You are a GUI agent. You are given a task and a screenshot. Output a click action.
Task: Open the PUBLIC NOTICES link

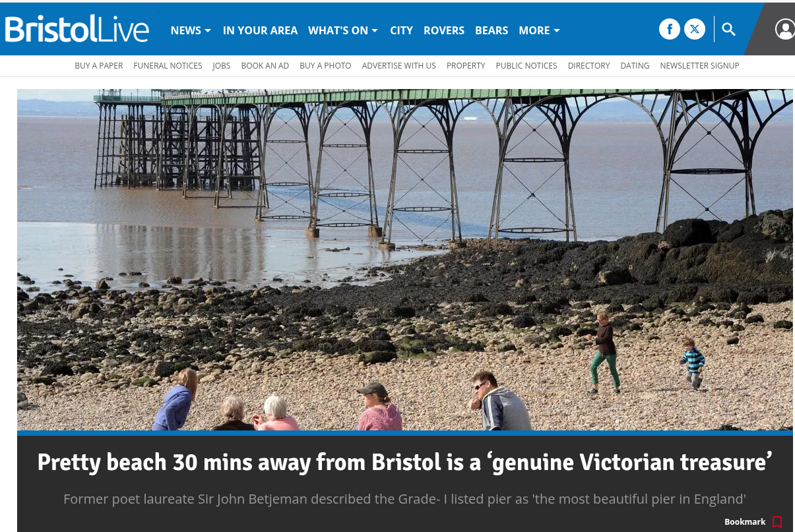pyautogui.click(x=526, y=66)
